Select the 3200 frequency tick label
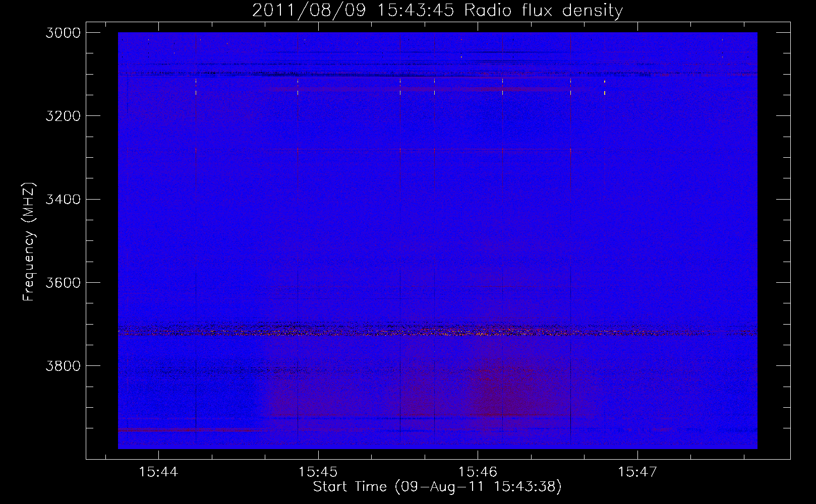This screenshot has height=504, width=816. 63,116
